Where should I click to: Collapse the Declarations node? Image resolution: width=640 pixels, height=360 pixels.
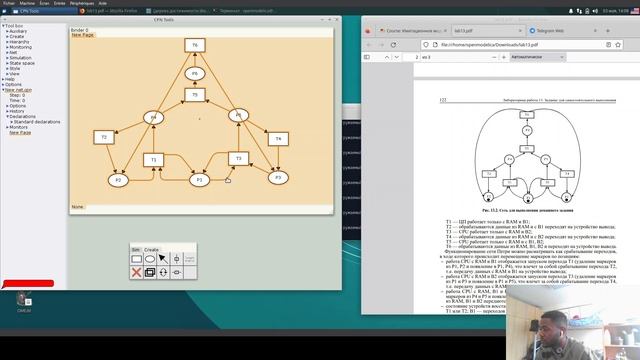point(7,116)
